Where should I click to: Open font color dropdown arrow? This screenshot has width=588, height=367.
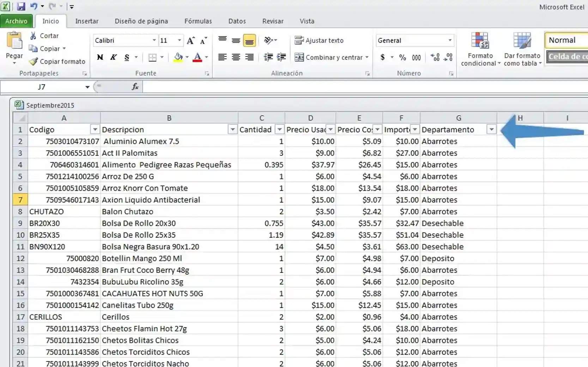[x=206, y=57]
